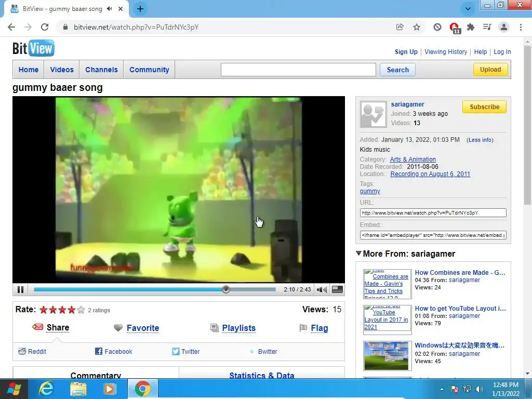Screen dimensions: 532x399
Task: Bookmark this page with the star icon
Action: click(417, 27)
